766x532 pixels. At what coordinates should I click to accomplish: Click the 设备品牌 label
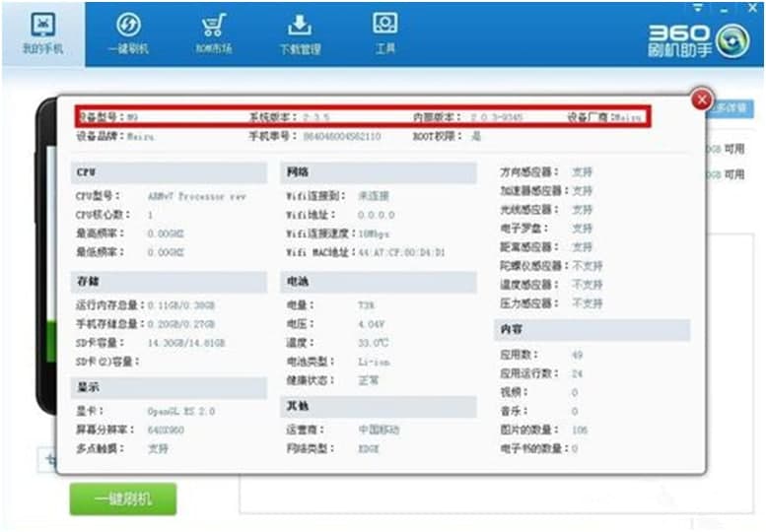point(101,136)
